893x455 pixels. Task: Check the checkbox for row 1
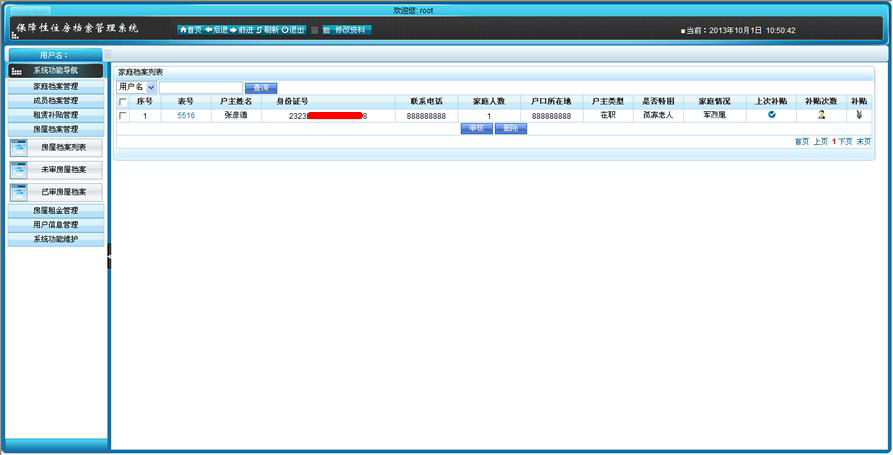(123, 116)
